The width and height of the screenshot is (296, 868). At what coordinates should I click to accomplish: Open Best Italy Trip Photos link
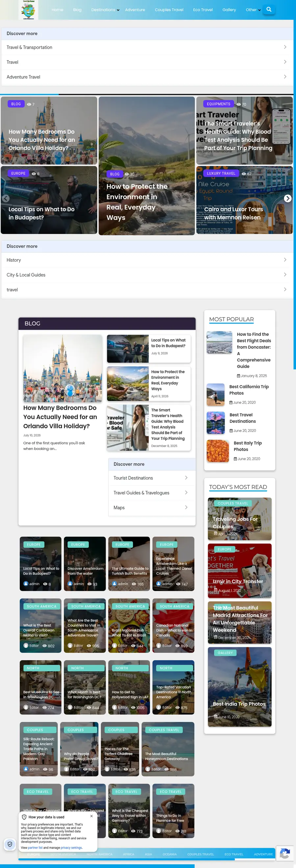[x=248, y=446]
